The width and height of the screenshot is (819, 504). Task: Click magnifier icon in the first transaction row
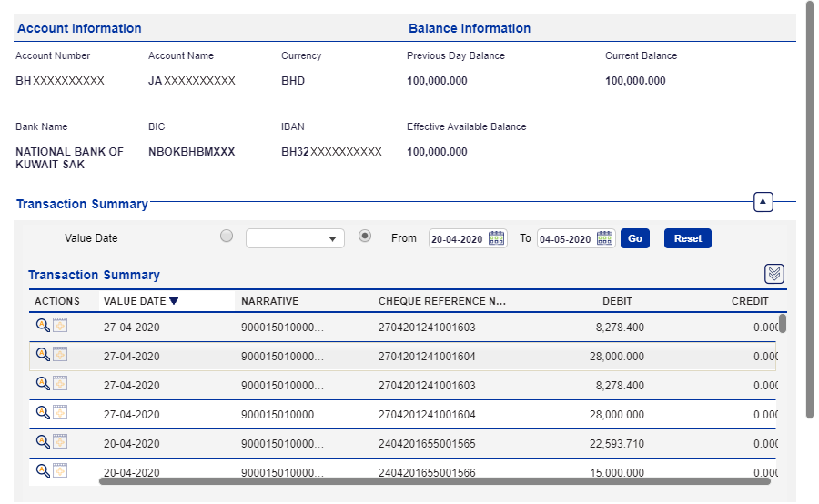coord(42,325)
